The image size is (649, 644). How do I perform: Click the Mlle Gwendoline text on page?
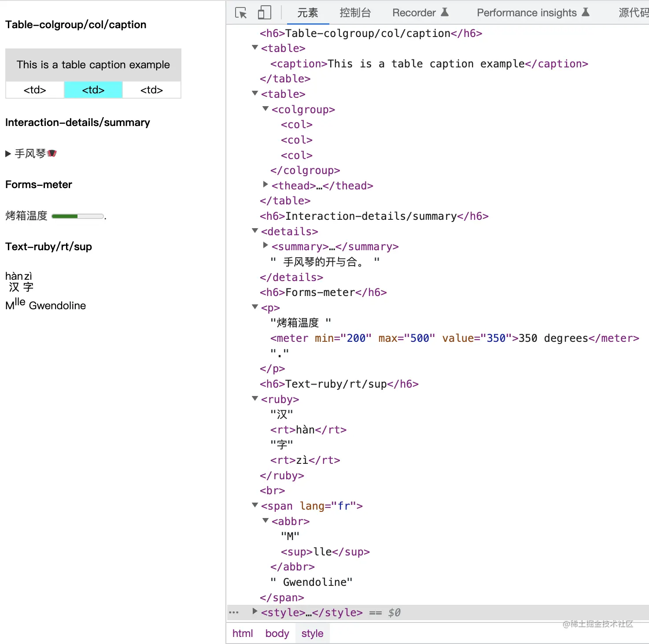pos(45,304)
